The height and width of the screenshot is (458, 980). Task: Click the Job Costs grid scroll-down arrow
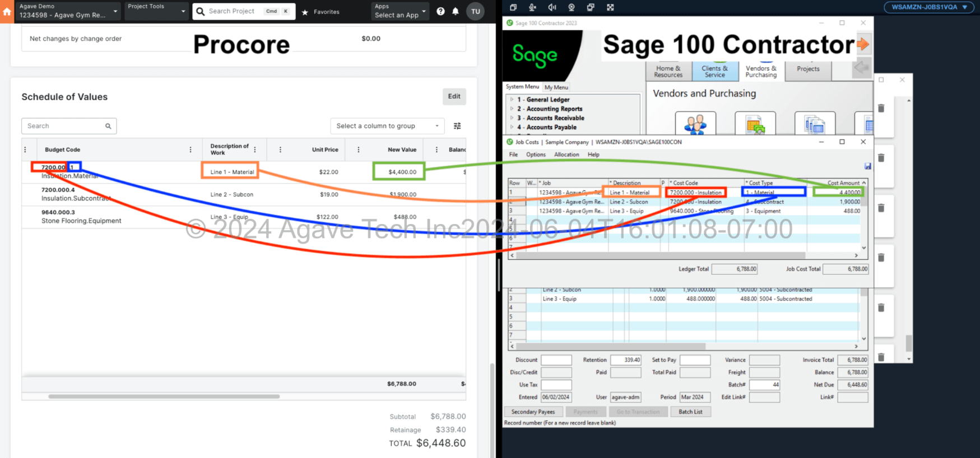[864, 247]
